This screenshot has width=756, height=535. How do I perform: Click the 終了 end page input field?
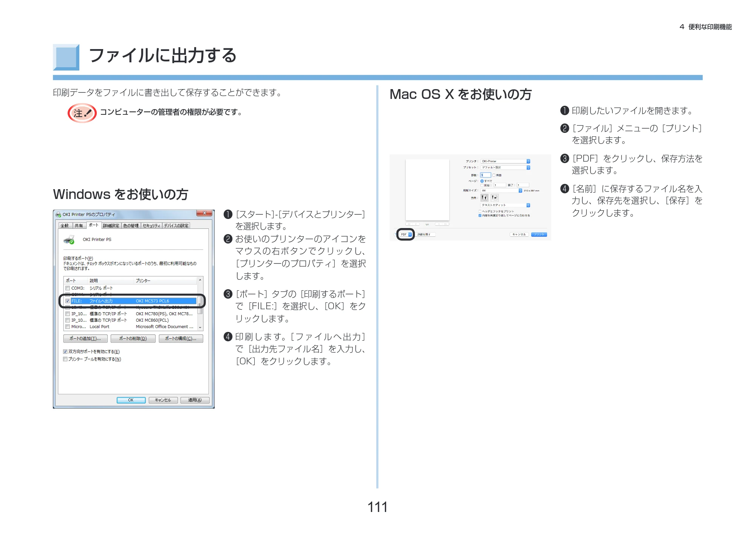pos(523,185)
